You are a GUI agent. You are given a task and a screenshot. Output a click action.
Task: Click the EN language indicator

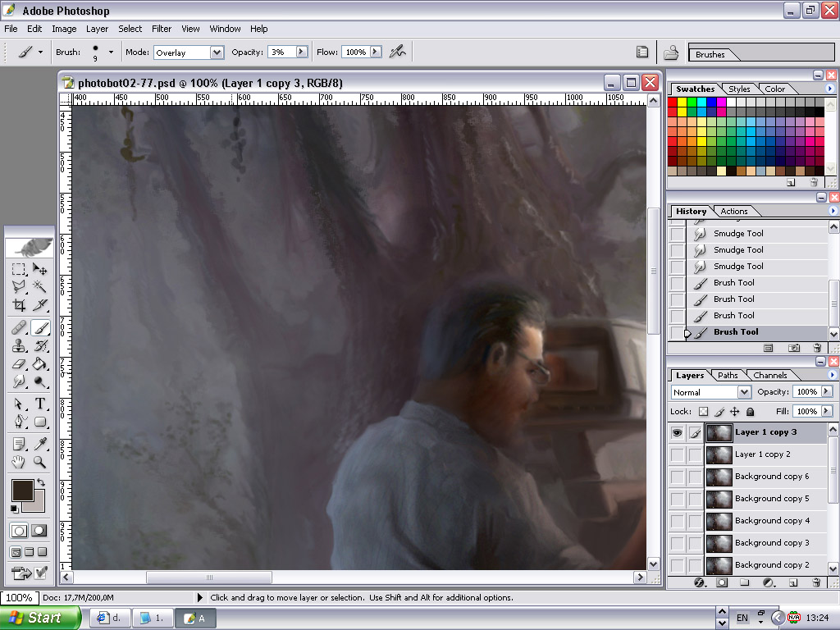tap(742, 618)
